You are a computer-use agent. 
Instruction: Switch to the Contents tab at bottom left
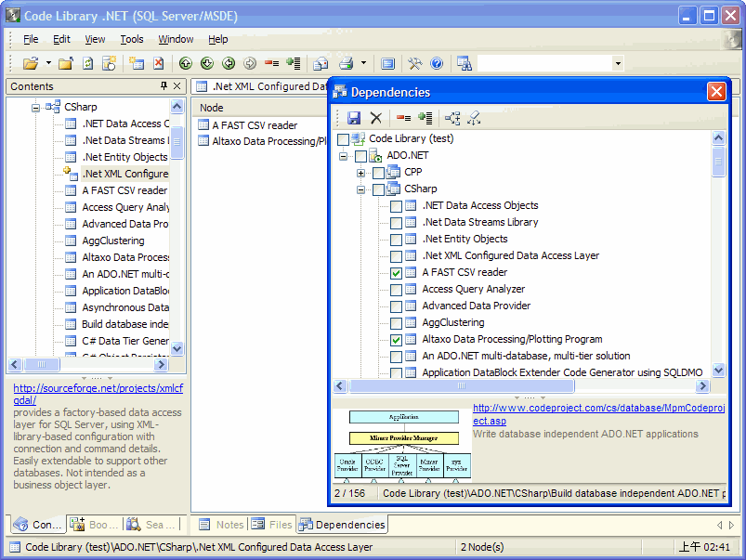point(37,525)
